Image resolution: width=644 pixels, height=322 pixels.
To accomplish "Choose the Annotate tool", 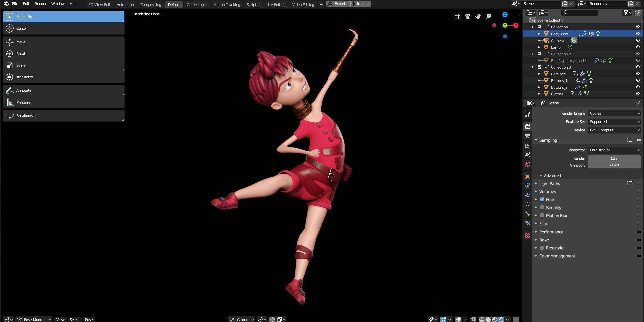I will pyautogui.click(x=64, y=90).
